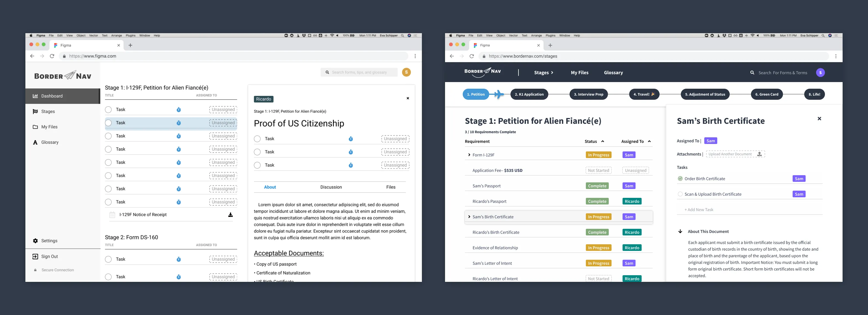This screenshot has width=868, height=315.
Task: Open Unassigned assignee on highlighted Task row
Action: tap(223, 123)
